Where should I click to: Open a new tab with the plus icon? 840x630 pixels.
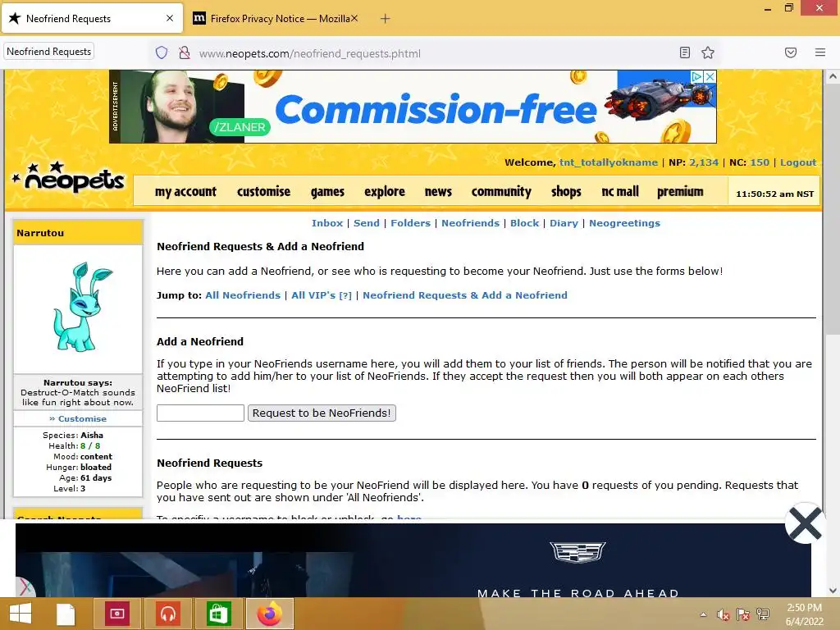click(x=386, y=19)
